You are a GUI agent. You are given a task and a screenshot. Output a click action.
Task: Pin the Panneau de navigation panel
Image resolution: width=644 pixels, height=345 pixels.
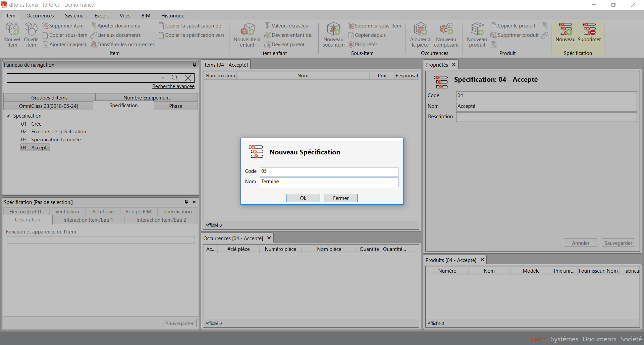pos(194,65)
